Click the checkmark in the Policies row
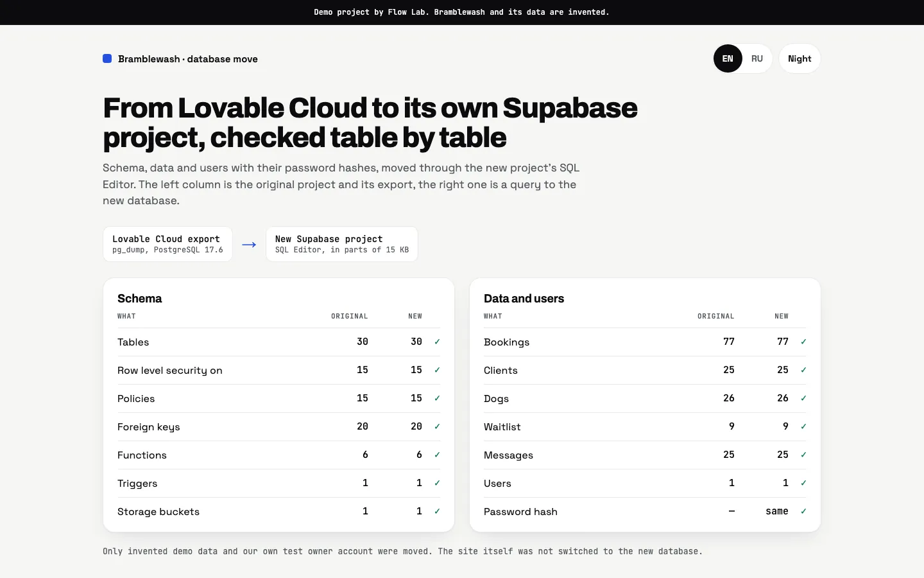The width and height of the screenshot is (924, 578). coord(437,398)
